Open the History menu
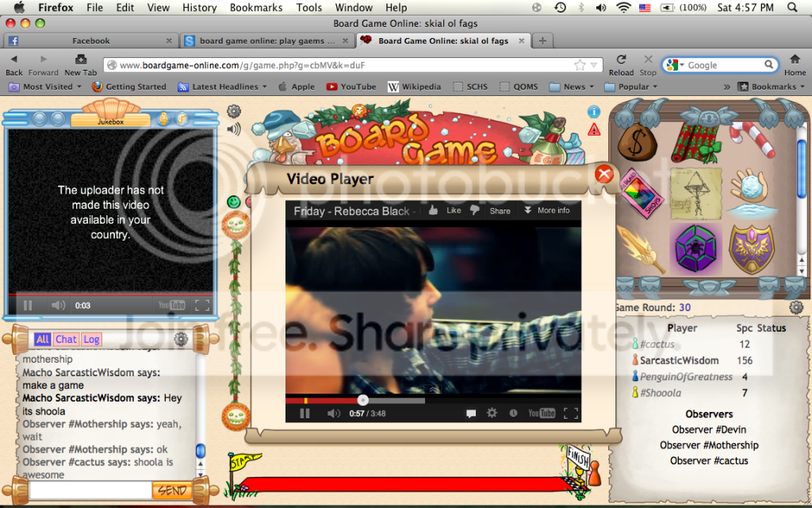The width and height of the screenshot is (812, 508). pyautogui.click(x=199, y=7)
